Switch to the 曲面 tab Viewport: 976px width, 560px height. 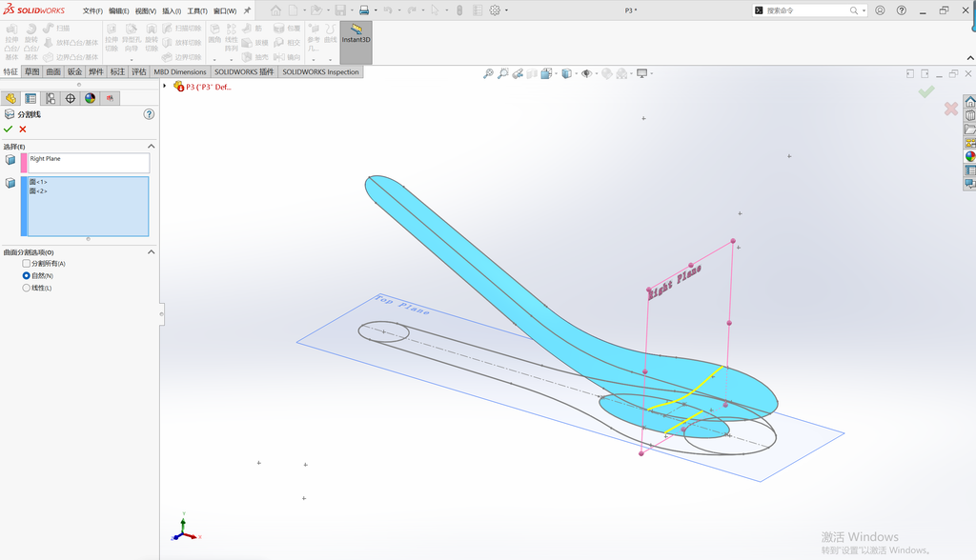pos(53,71)
